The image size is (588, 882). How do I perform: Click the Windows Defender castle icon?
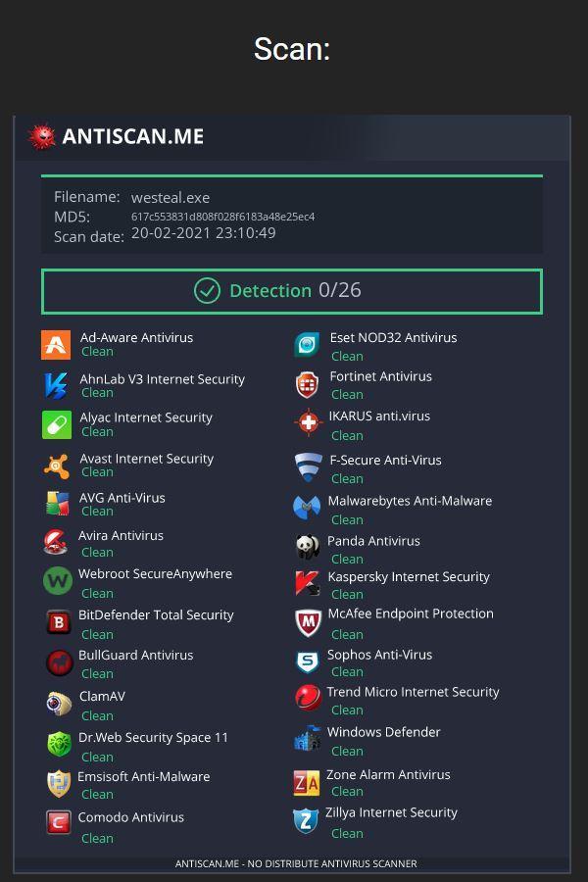click(307, 738)
